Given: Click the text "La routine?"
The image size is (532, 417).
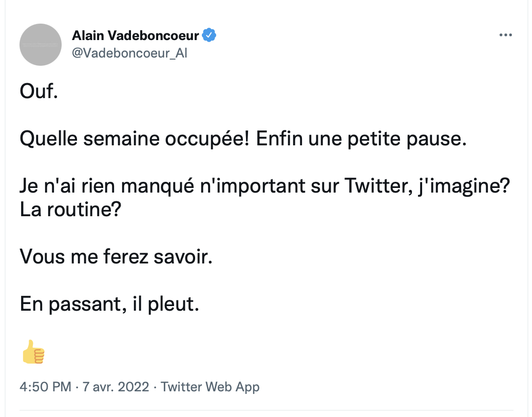Looking at the screenshot, I should [x=70, y=210].
